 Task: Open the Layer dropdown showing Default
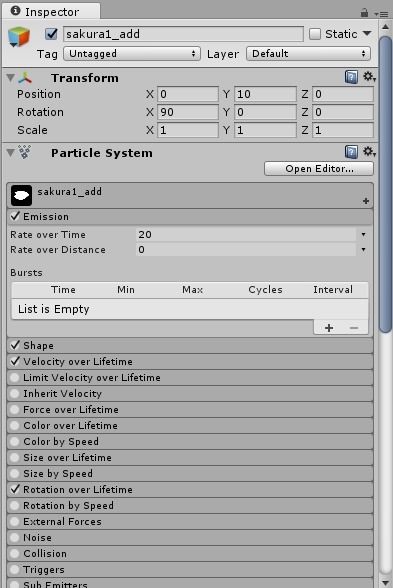(x=308, y=54)
